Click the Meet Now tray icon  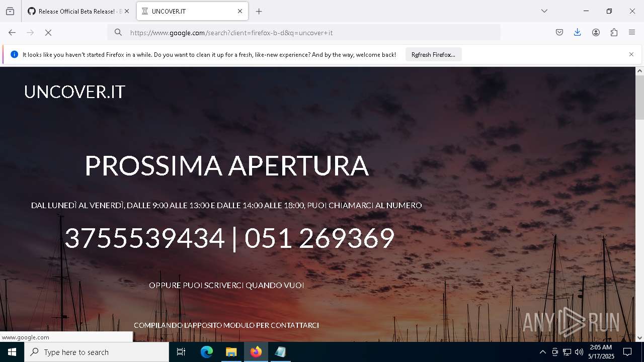tap(555, 352)
